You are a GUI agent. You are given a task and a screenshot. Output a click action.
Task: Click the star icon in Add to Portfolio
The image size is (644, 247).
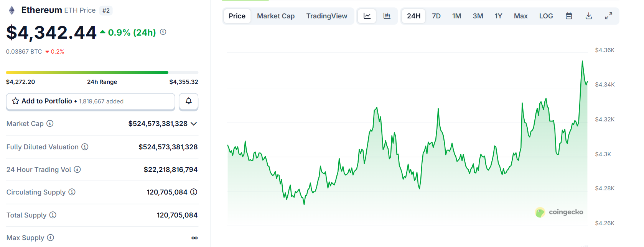pyautogui.click(x=15, y=101)
